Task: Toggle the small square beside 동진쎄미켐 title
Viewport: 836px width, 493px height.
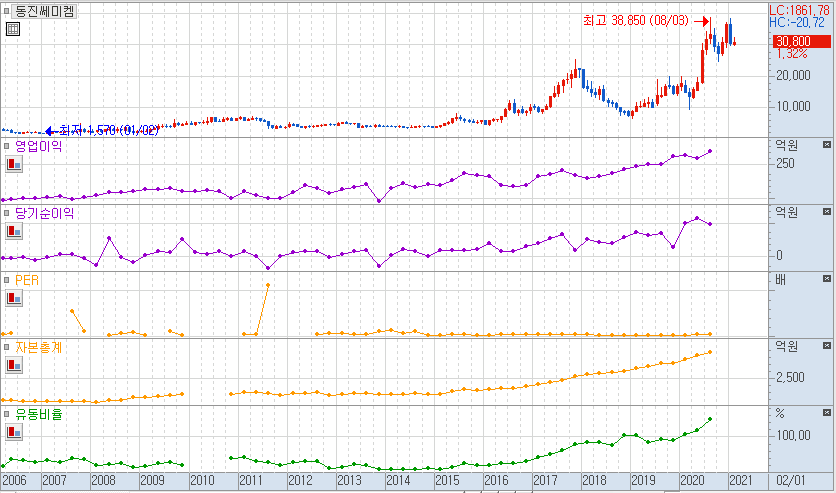Action: [6, 11]
